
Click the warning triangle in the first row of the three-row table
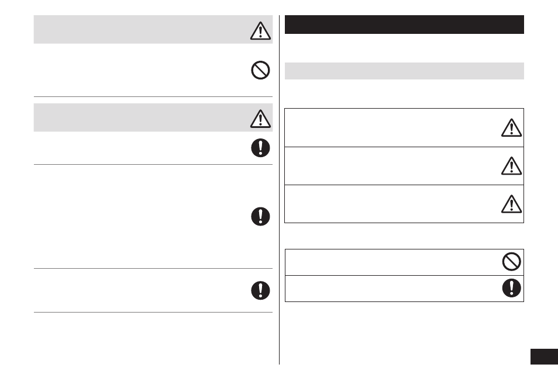[x=511, y=128]
